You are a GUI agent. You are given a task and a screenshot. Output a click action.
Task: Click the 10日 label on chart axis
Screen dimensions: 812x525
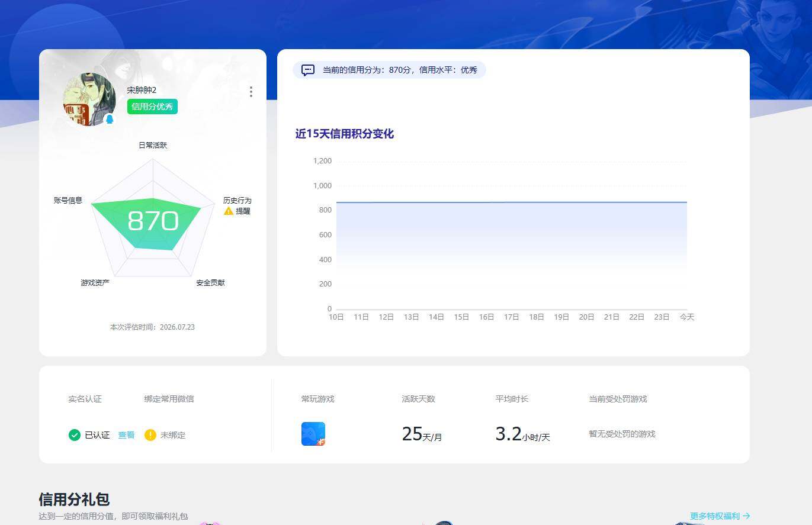[x=336, y=317]
